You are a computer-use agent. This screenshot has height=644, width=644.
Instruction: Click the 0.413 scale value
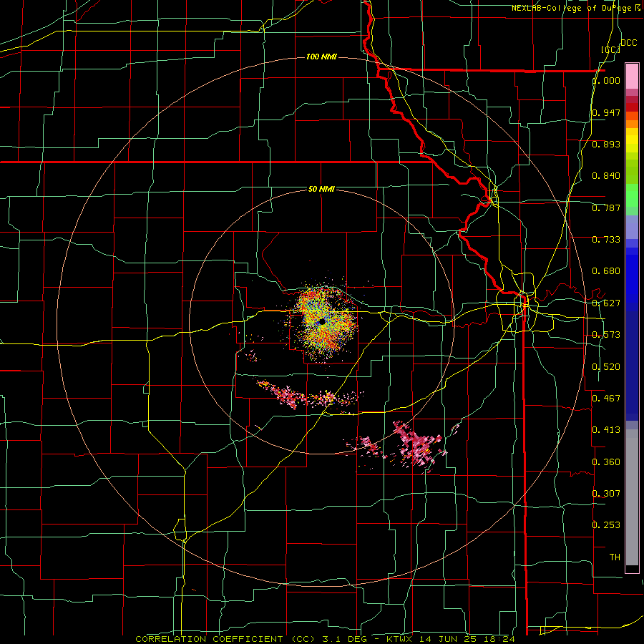(x=607, y=430)
